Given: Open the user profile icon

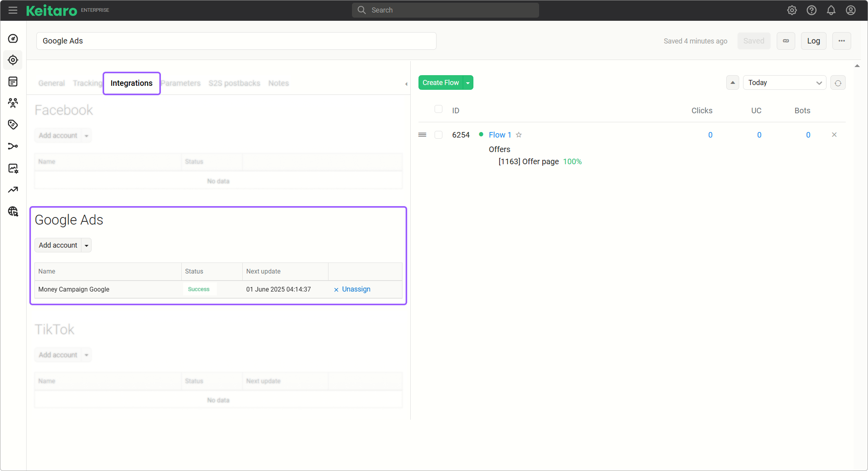Looking at the screenshot, I should pyautogui.click(x=851, y=10).
